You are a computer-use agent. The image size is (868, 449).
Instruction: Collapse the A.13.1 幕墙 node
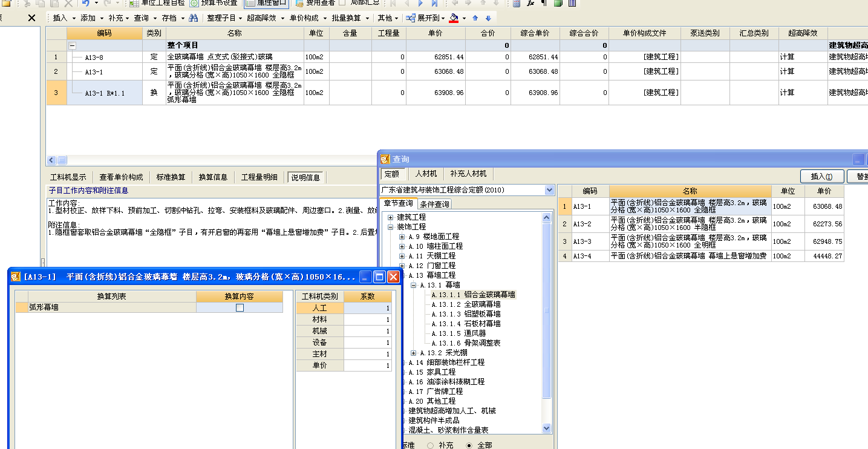(414, 285)
